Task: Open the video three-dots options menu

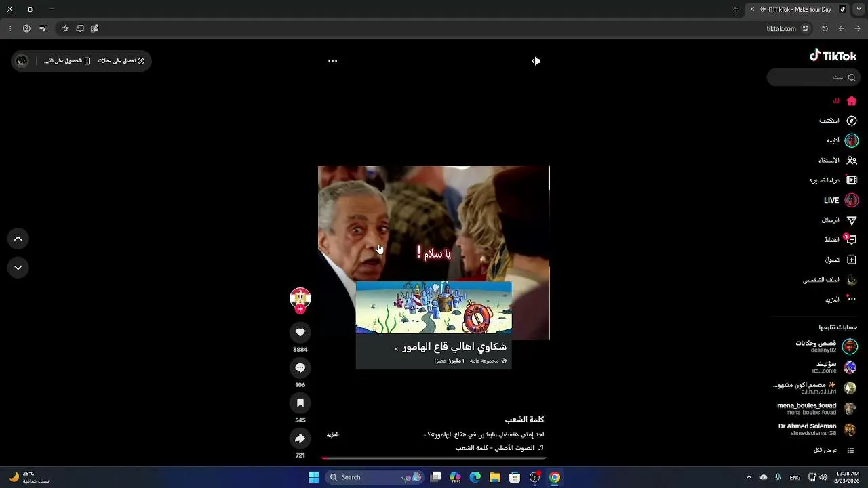Action: 332,61
